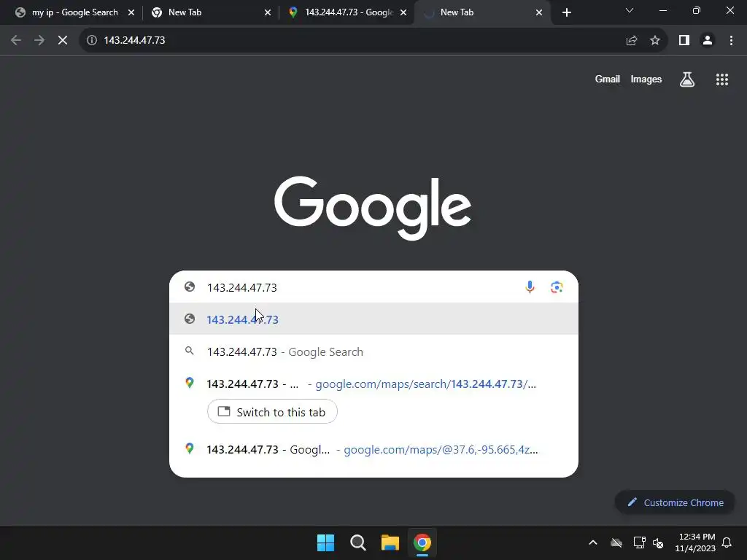Image resolution: width=747 pixels, height=560 pixels.
Task: Open Gmail link
Action: point(608,79)
